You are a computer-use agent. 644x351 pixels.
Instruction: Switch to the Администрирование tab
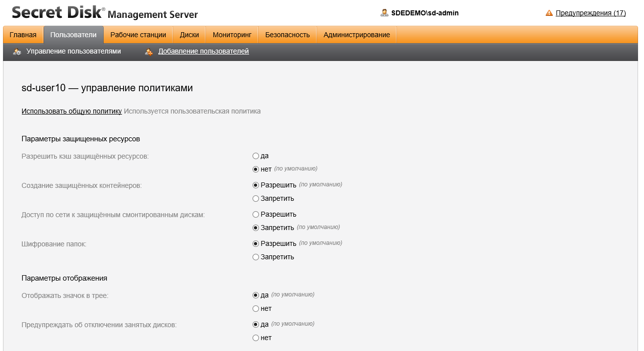(356, 35)
